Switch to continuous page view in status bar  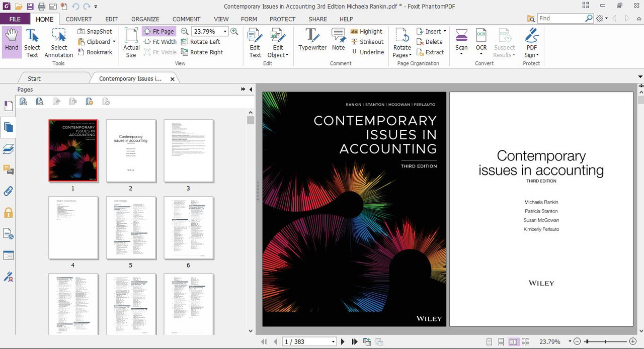tap(501, 341)
